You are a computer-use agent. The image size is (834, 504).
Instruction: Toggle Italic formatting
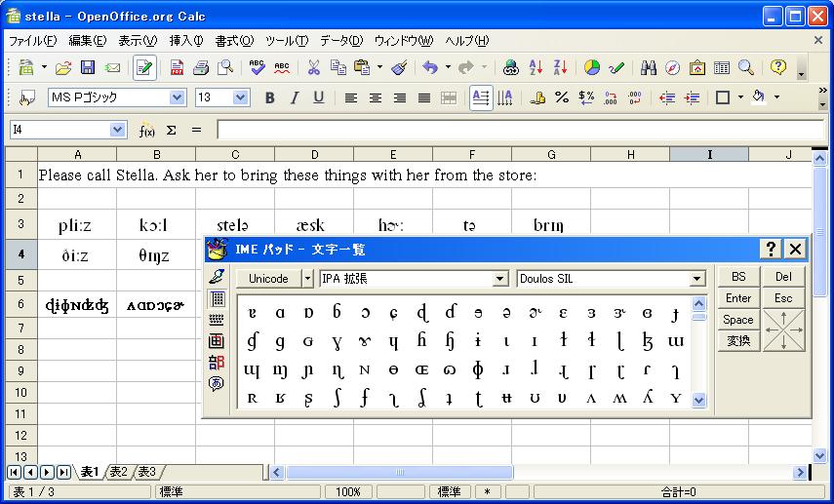tap(295, 97)
